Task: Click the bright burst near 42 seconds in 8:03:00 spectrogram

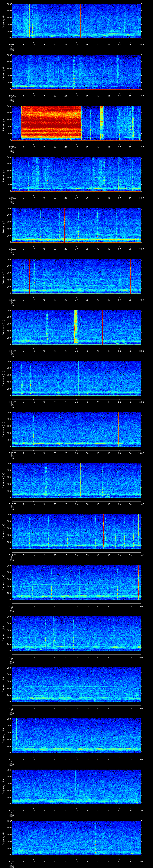Action: tap(102, 123)
